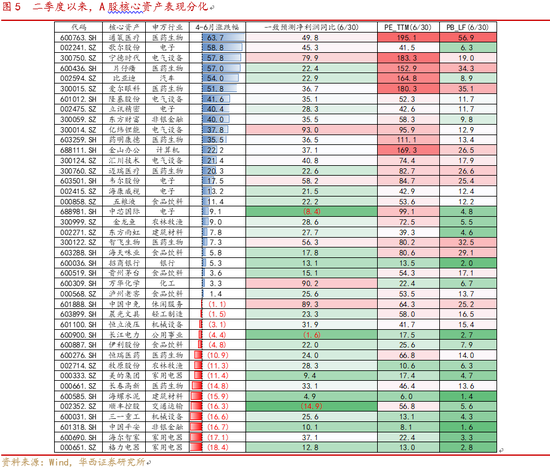Select code 603259.SH

[78, 140]
